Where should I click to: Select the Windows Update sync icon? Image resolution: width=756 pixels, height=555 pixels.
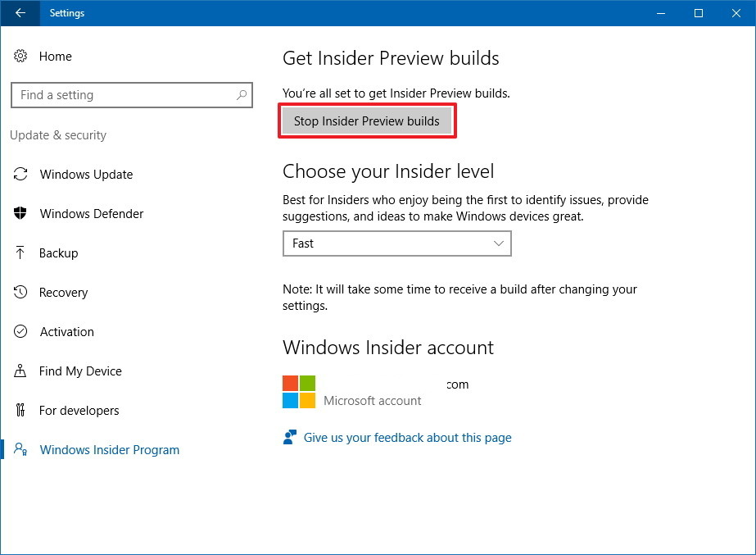point(21,174)
